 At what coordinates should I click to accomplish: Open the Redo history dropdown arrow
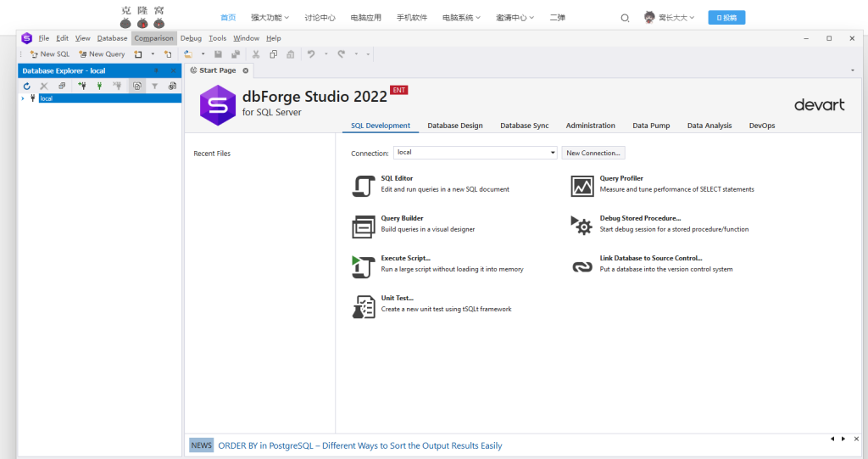[x=356, y=54]
